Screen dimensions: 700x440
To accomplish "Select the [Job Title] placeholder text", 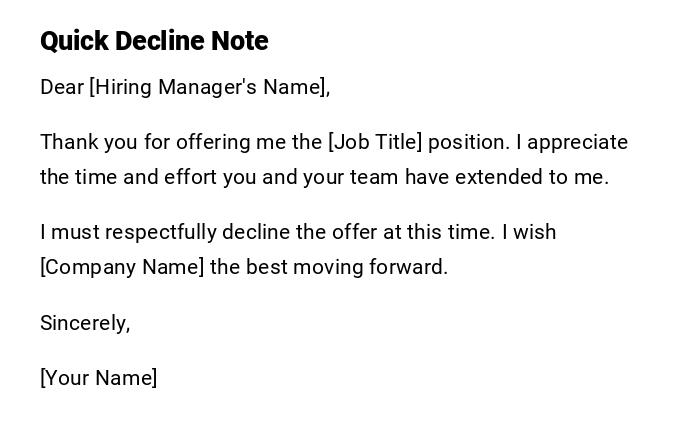I will click(375, 142).
